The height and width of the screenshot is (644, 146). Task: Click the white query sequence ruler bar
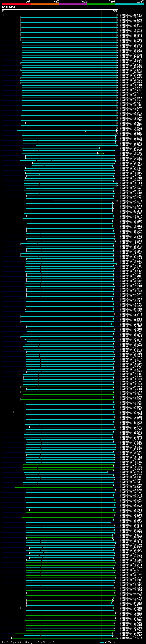(x=60, y=10)
